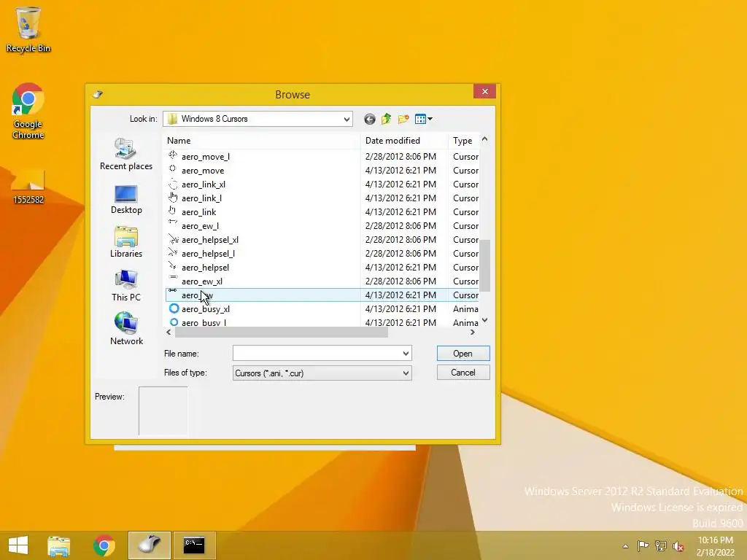
Task: Open Recent places in sidebar
Action: pyautogui.click(x=126, y=155)
